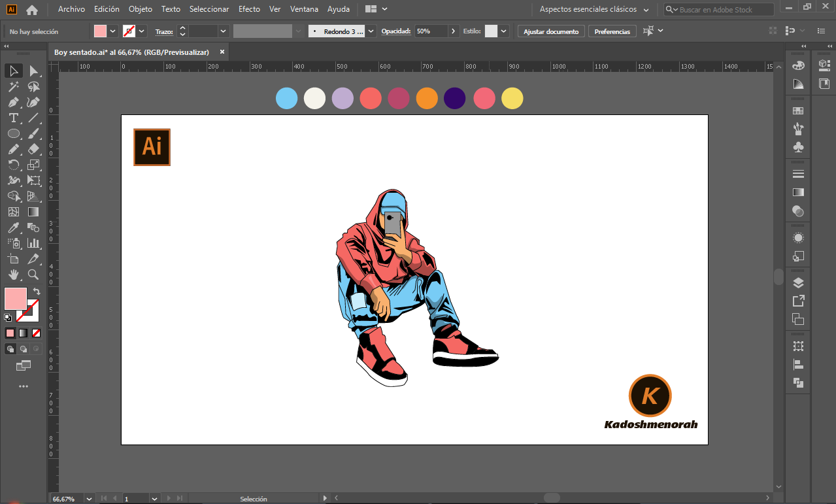Open the Color palette panel icon
Image resolution: width=836 pixels, height=504 pixels.
pyautogui.click(x=798, y=66)
